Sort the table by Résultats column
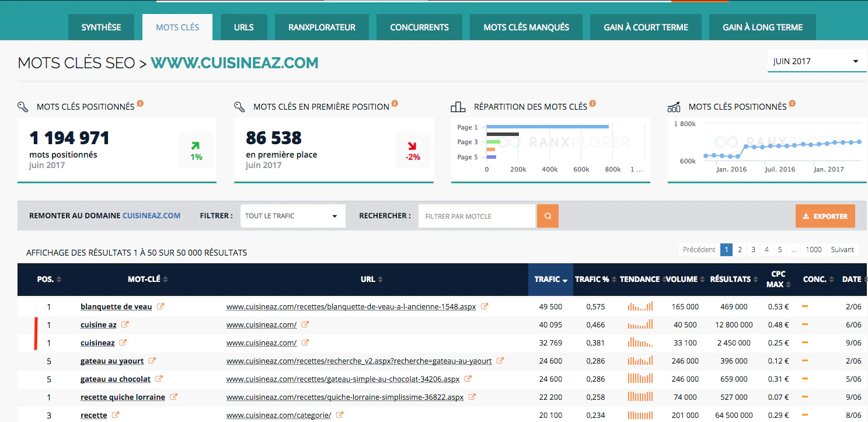Image resolution: width=868 pixels, height=422 pixels. point(734,280)
